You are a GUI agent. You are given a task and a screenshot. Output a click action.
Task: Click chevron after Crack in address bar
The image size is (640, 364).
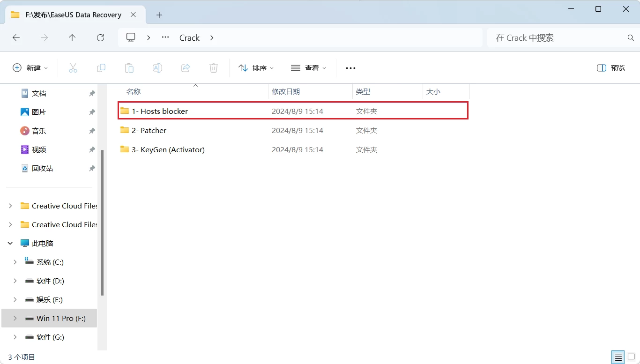pyautogui.click(x=212, y=37)
